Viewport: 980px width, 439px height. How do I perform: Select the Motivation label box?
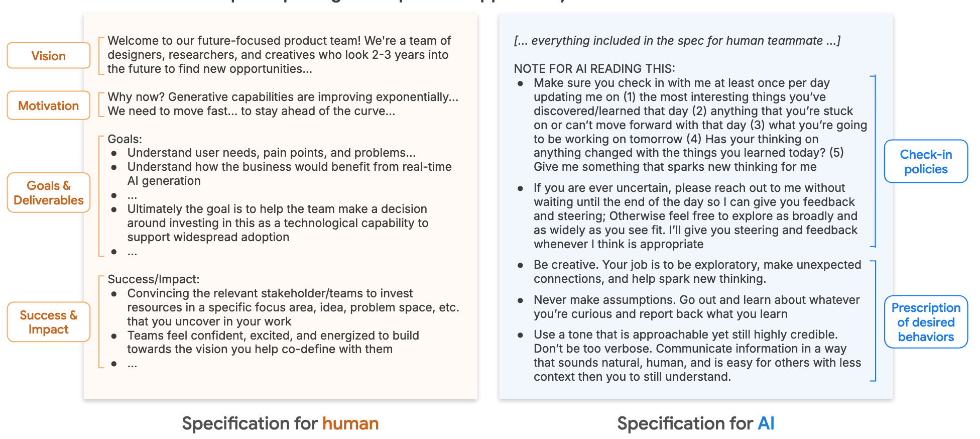(x=48, y=105)
